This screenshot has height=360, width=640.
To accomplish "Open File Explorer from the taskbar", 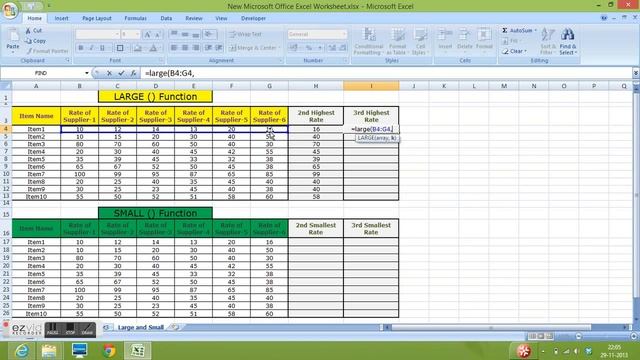I will (x=49, y=351).
